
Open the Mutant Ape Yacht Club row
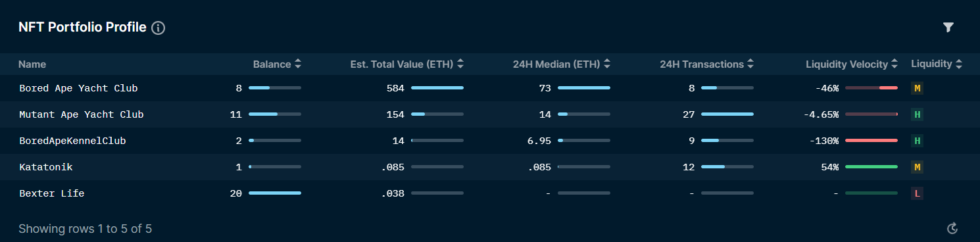click(x=490, y=114)
